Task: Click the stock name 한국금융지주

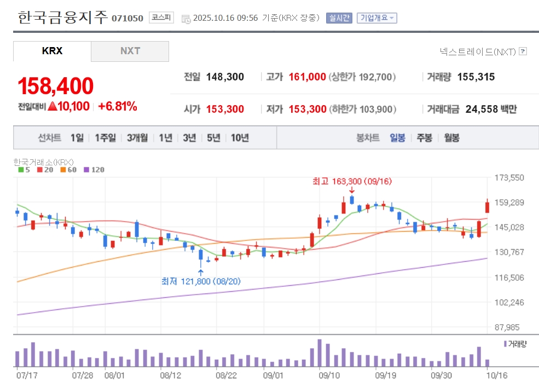Action: [x=62, y=17]
